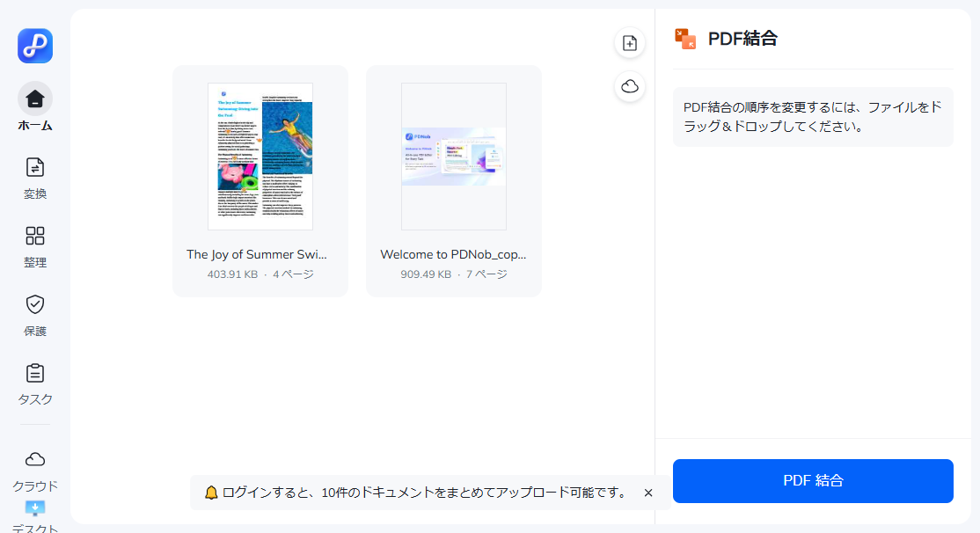This screenshot has height=533, width=980.
Task: Click the PDNob app logo
Action: pyautogui.click(x=34, y=46)
